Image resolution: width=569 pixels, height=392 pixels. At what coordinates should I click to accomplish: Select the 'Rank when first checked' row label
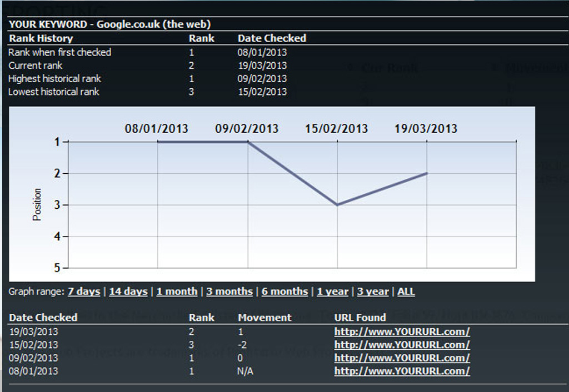[60, 52]
